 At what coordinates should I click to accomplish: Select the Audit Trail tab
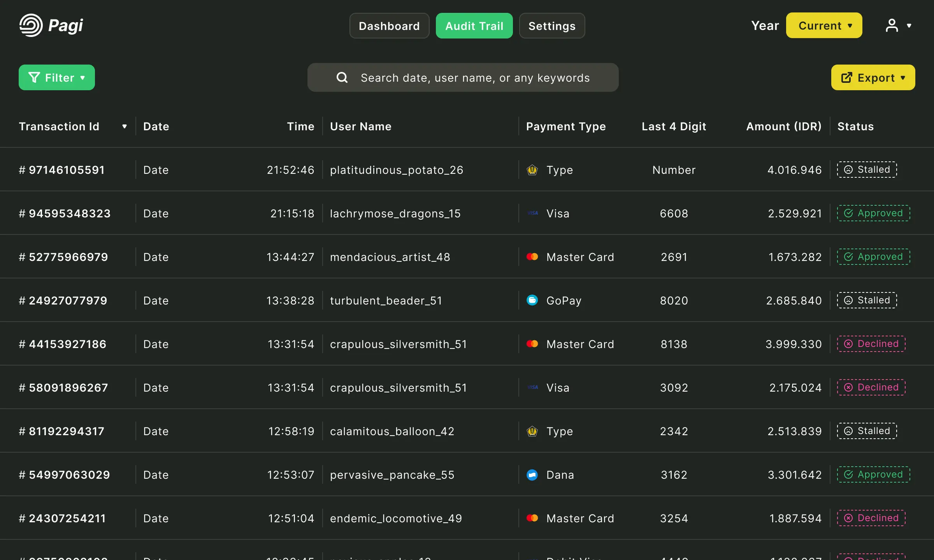click(474, 26)
